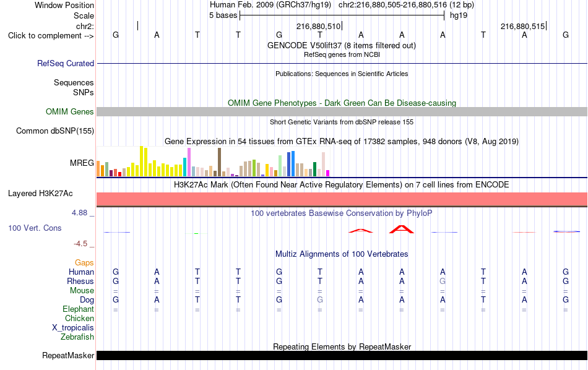Click the H3K27Ac Mark ENCODE track title
Image resolution: width=588 pixels, height=370 pixels.
(342, 184)
